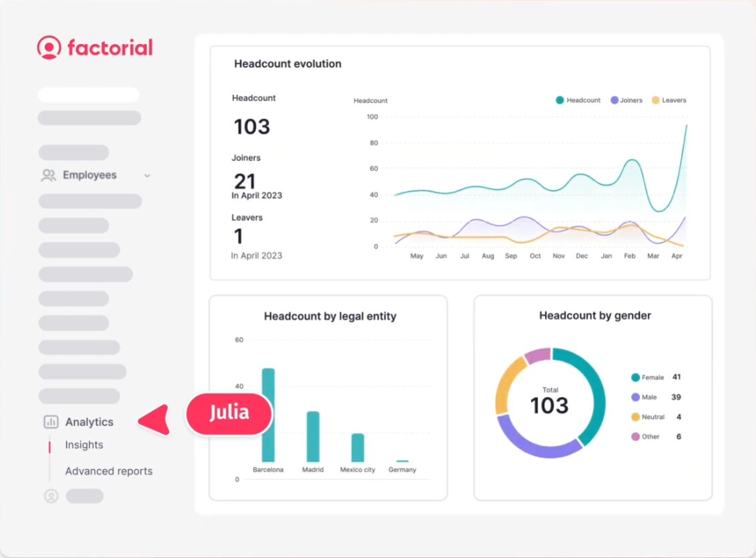The height and width of the screenshot is (558, 756).
Task: Click the profile avatar icon in sidebar
Action: (51, 496)
